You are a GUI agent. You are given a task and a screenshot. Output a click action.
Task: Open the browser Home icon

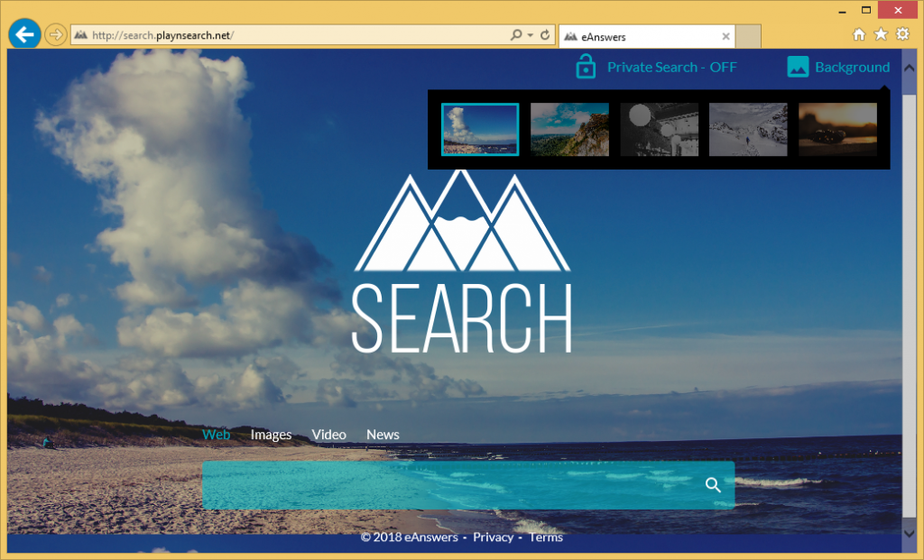click(x=859, y=34)
